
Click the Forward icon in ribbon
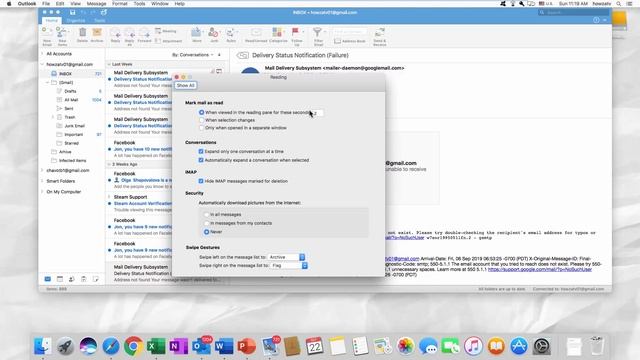click(144, 33)
